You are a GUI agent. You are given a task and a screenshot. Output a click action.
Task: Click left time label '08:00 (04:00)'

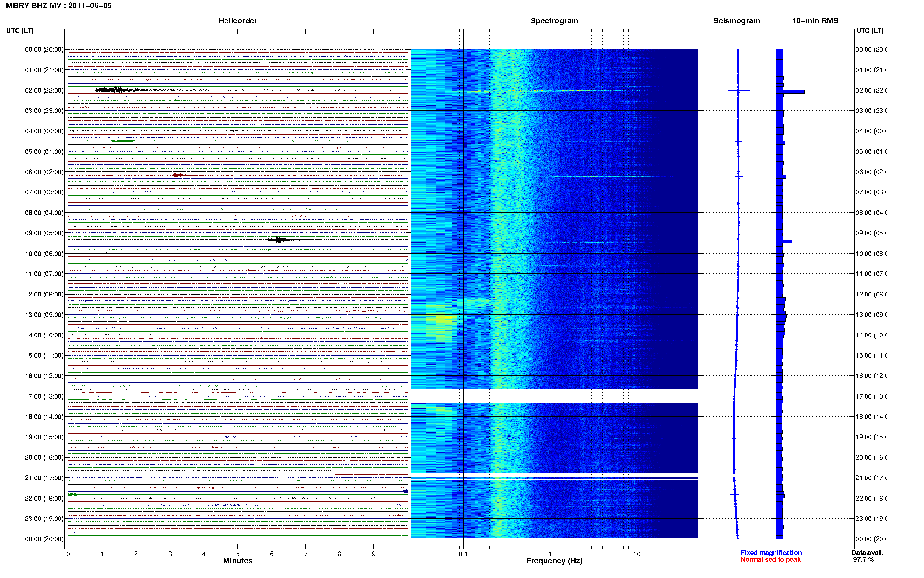44,213
